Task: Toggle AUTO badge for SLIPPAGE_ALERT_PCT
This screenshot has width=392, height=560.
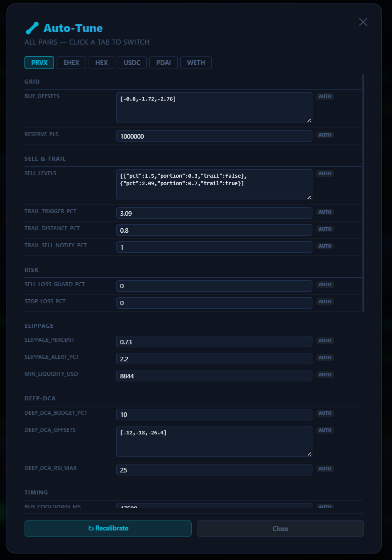Action: (325, 357)
